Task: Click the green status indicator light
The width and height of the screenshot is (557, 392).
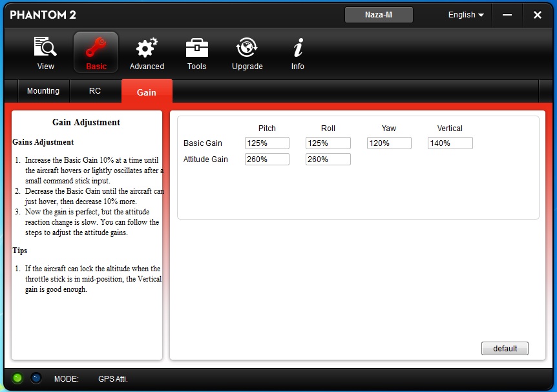Action: click(x=17, y=378)
